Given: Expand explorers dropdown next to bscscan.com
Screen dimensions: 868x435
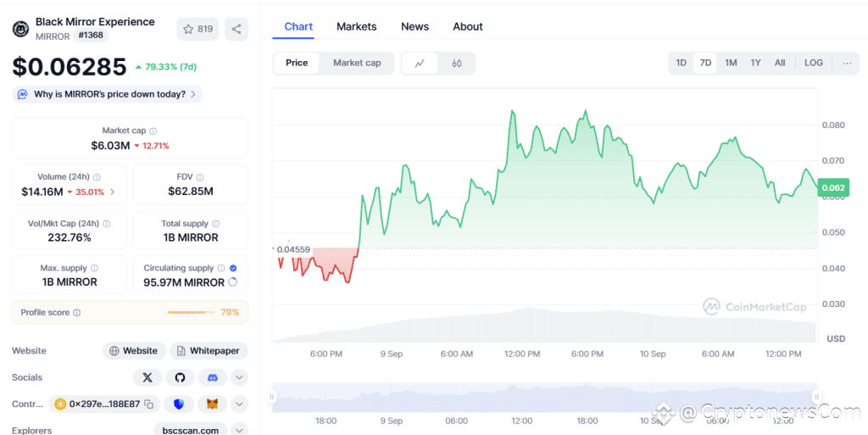Looking at the screenshot, I should (239, 430).
